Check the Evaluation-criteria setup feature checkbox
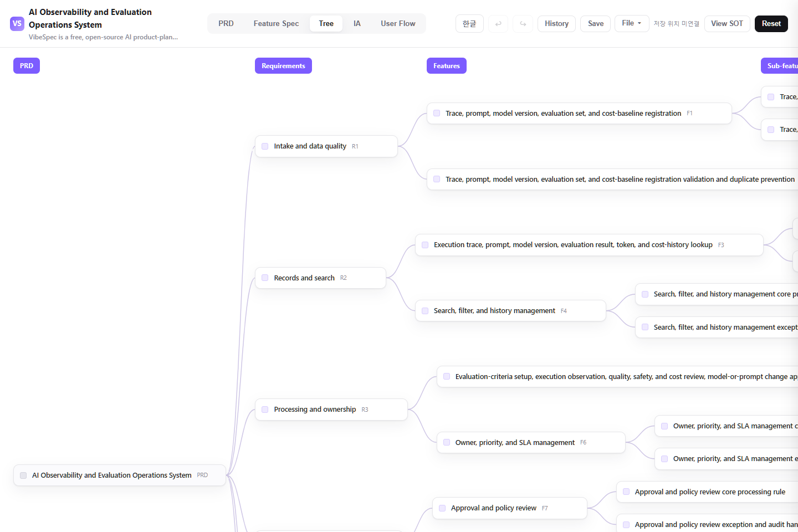The image size is (798, 532). [447, 376]
